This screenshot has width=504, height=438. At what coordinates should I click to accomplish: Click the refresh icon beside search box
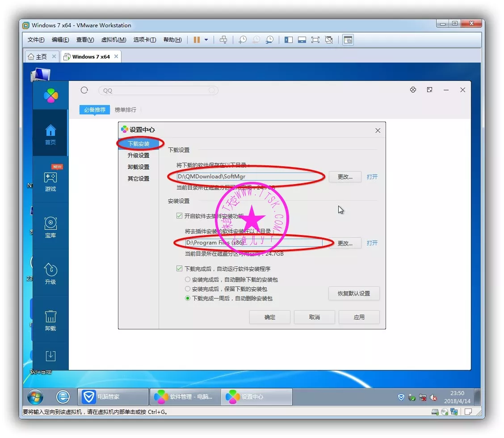click(x=84, y=90)
